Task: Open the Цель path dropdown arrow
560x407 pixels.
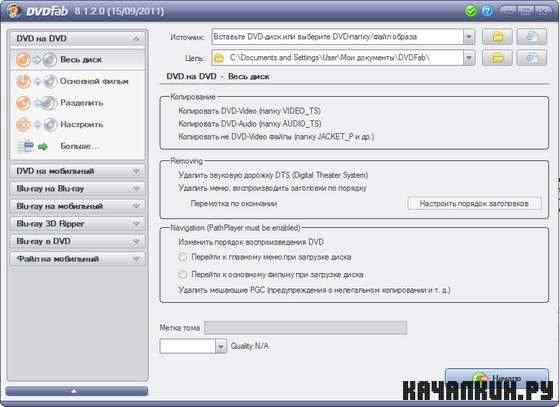Action: pos(469,58)
